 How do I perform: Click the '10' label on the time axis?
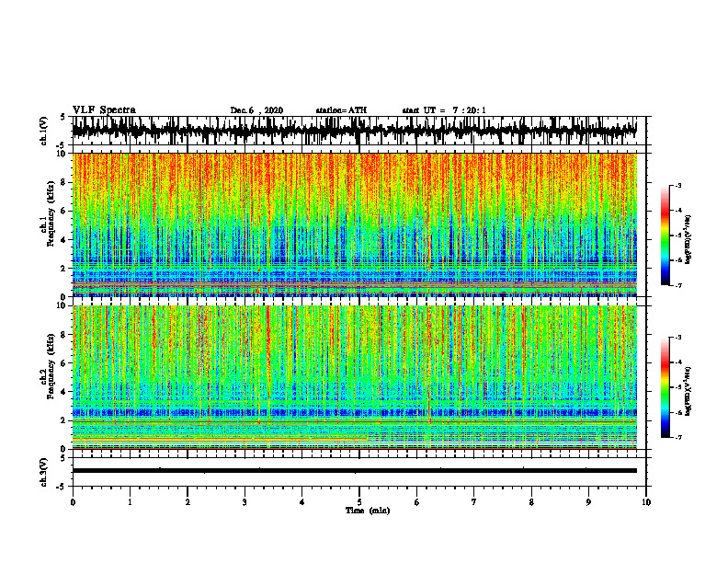pos(646,502)
